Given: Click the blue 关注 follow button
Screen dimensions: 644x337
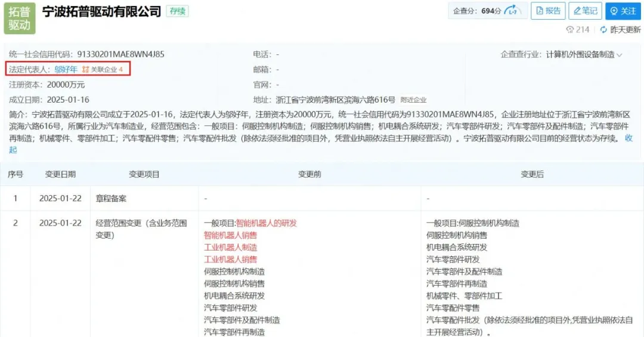Looking at the screenshot, I should pos(623,11).
